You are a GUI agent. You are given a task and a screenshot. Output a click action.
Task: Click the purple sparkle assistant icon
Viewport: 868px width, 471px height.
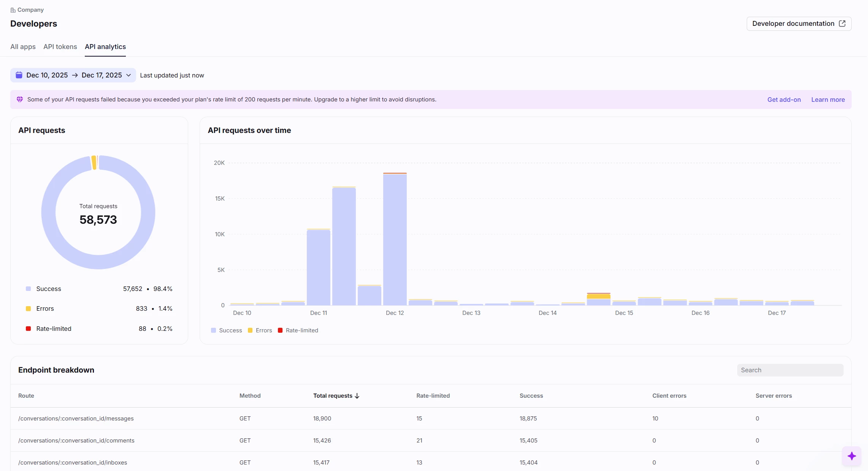pos(852,456)
